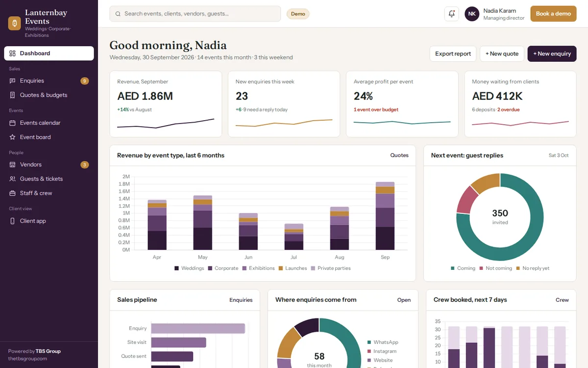Click the Apr revenue bar
Image resolution: width=588 pixels, height=368 pixels.
pos(157,225)
